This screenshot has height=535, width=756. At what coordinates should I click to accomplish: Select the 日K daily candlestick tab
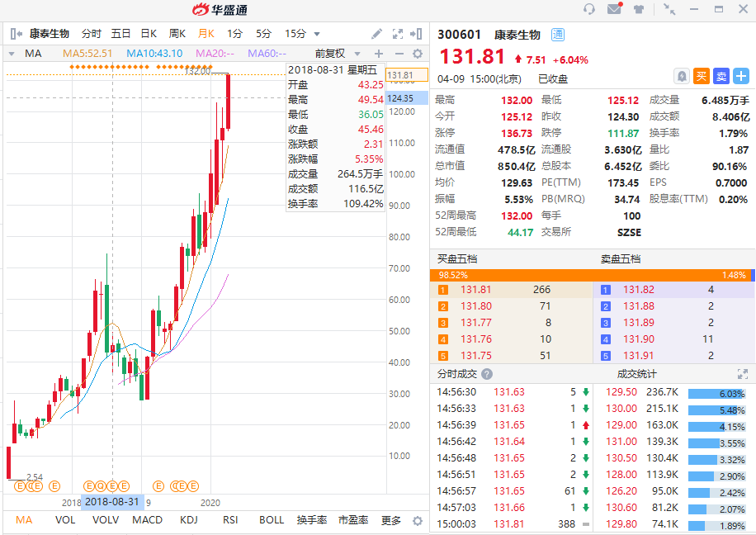click(149, 34)
